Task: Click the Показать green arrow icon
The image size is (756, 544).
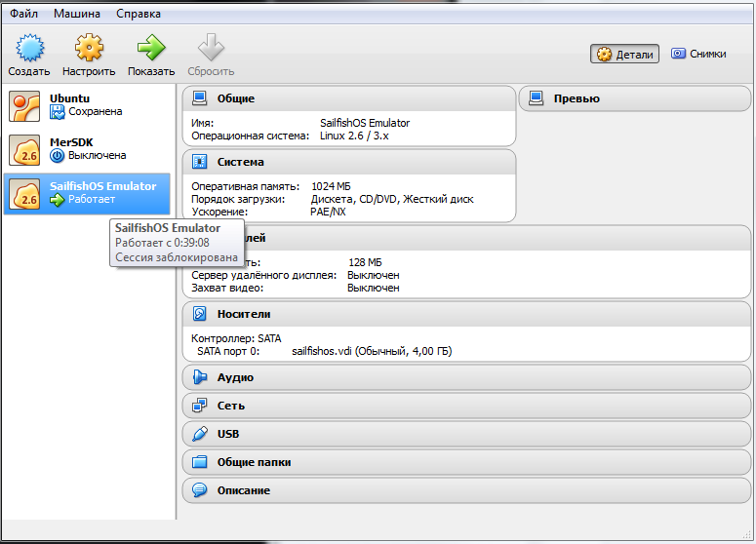Action: tap(151, 47)
